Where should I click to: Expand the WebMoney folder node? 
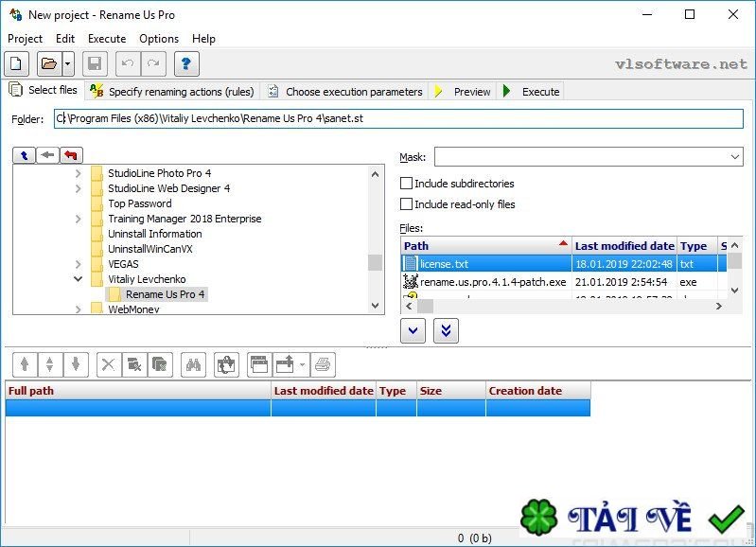click(x=79, y=309)
